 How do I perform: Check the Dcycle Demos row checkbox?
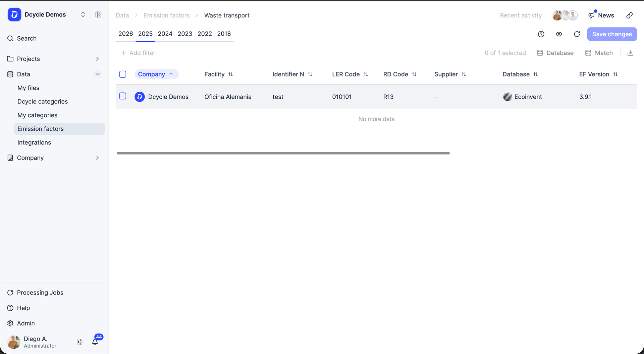[x=123, y=96]
